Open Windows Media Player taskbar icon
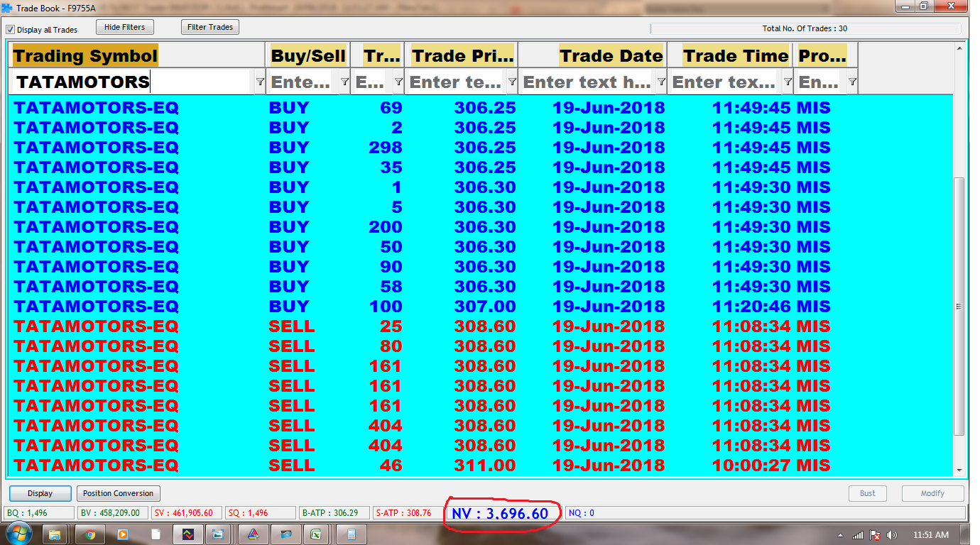This screenshot has height=545, width=980. click(122, 534)
